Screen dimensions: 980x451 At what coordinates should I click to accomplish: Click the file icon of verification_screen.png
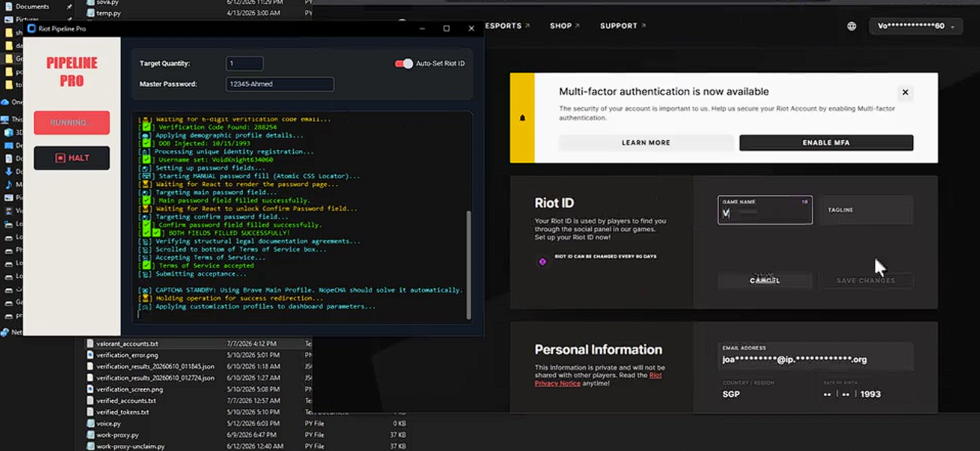pyautogui.click(x=90, y=389)
